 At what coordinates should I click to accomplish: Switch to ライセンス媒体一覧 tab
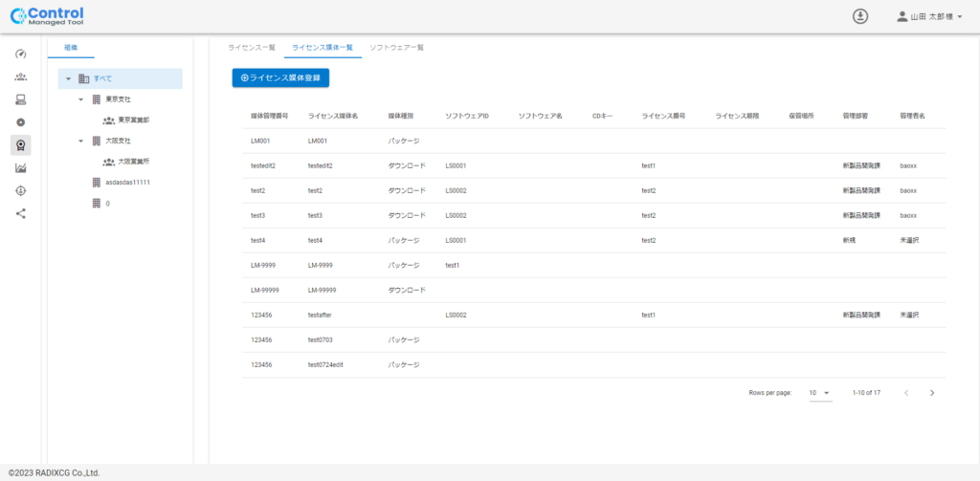[323, 48]
